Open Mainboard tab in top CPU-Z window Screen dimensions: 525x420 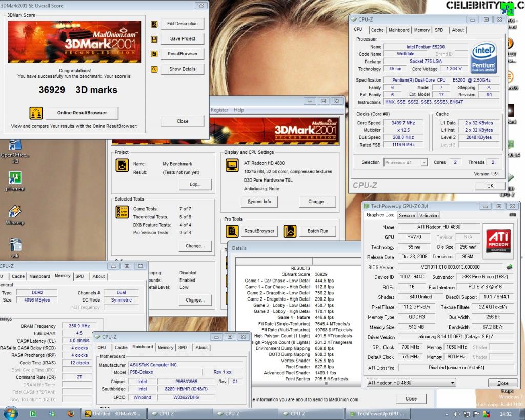(x=399, y=30)
